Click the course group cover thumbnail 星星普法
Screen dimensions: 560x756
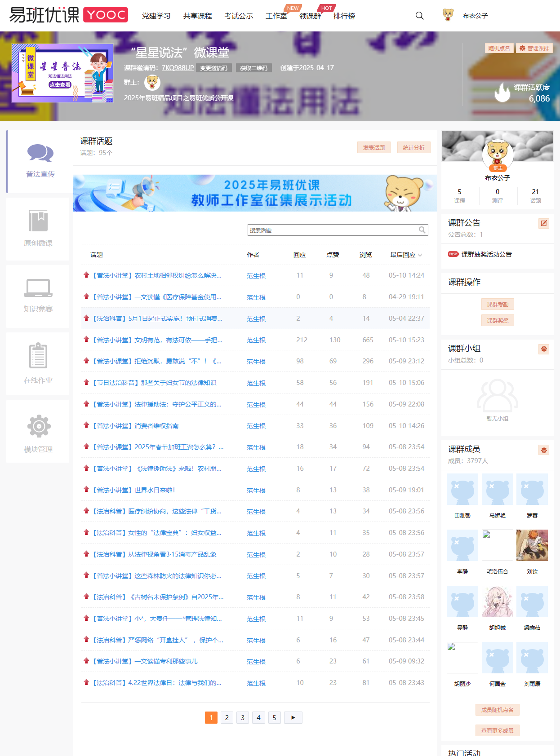(x=62, y=73)
